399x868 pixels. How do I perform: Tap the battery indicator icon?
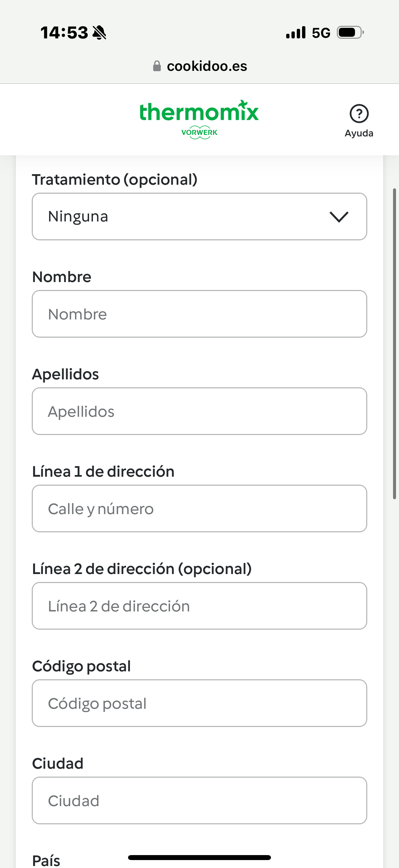(x=350, y=33)
